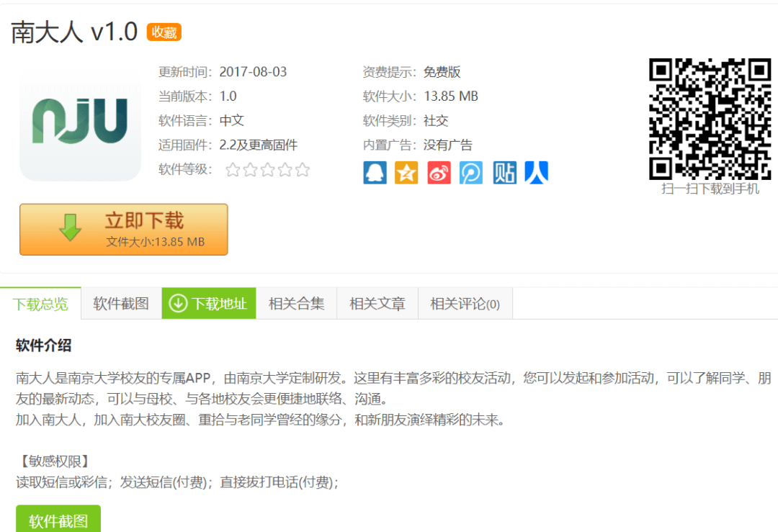Rate the app with the first star
This screenshot has width=778, height=532.
233,170
